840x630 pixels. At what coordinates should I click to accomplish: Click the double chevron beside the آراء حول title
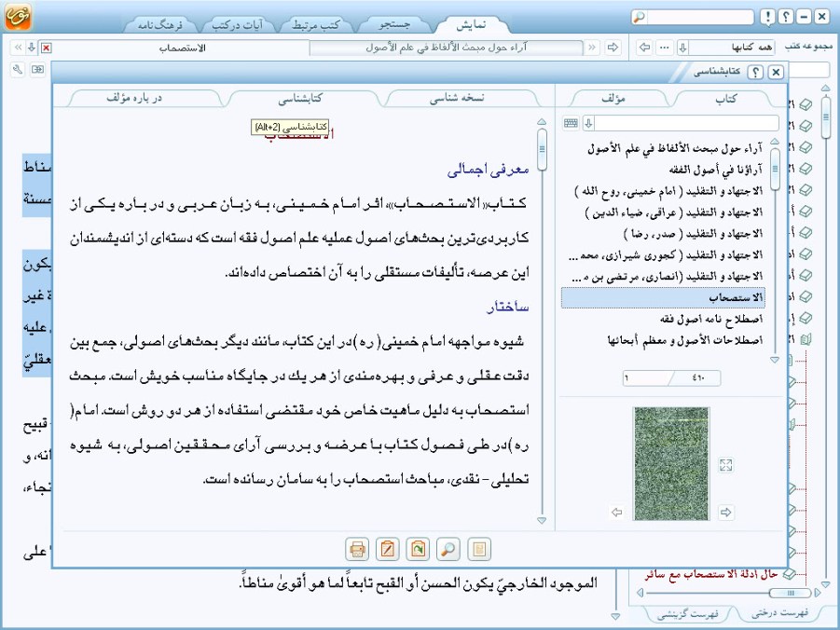592,48
